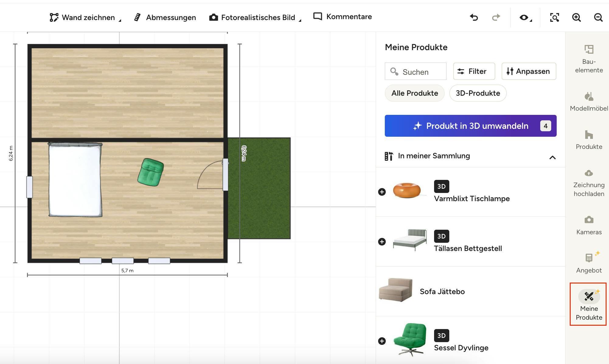Click the zoom-to-fit icon
609x364 pixels.
[554, 17]
